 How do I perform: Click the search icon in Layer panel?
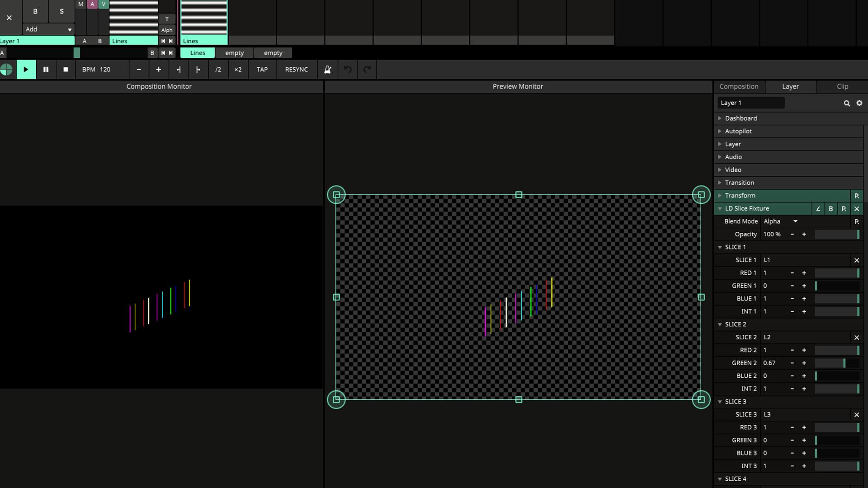pyautogui.click(x=846, y=103)
